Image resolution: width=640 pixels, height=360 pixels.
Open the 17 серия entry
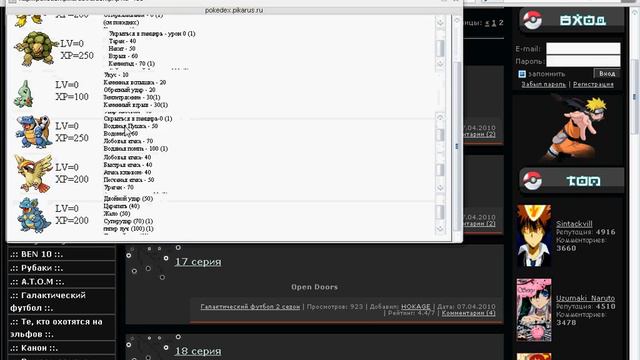point(198,262)
